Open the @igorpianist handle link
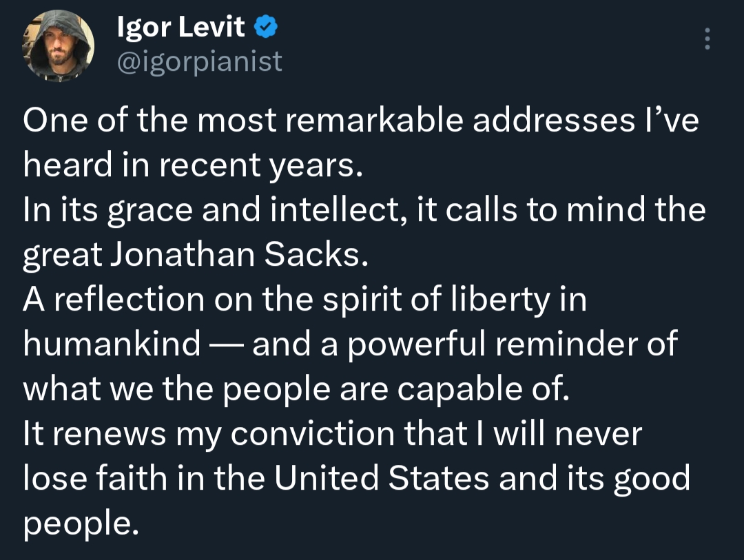The height and width of the screenshot is (560, 744). coord(200,61)
